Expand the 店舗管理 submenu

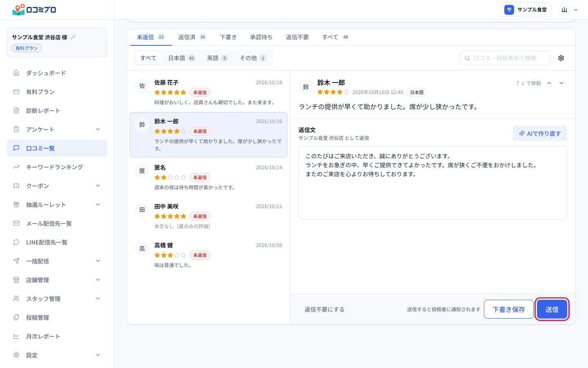98,280
